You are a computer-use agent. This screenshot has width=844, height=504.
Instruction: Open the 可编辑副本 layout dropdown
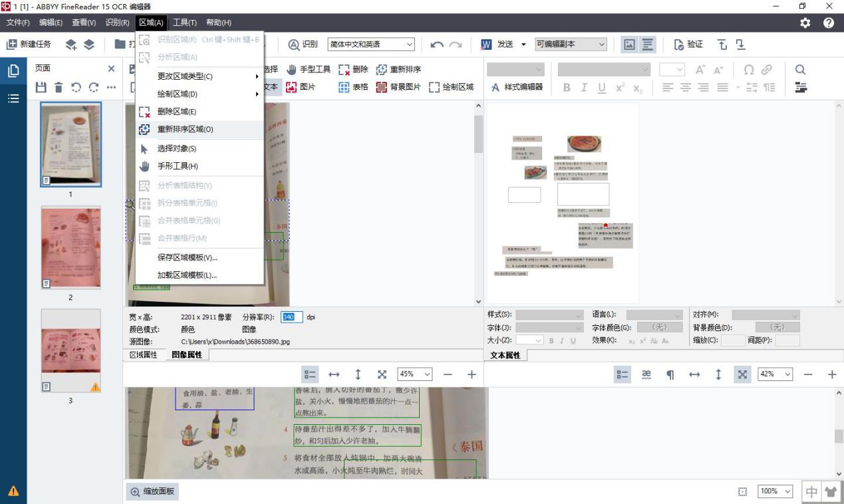point(571,45)
